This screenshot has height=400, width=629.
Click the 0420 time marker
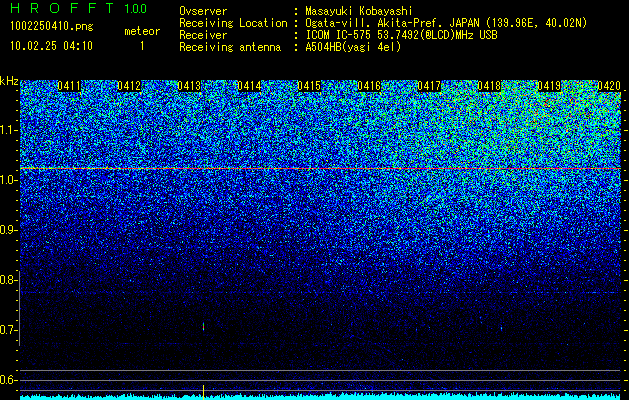click(609, 86)
